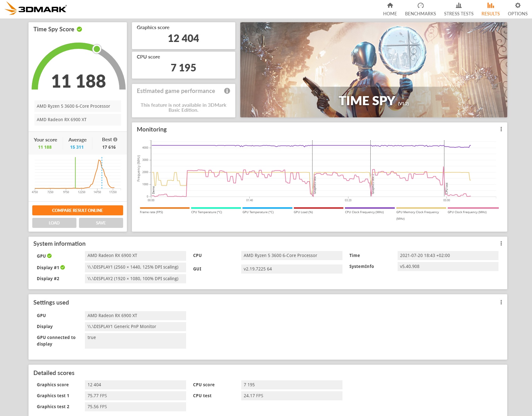The height and width of the screenshot is (416, 532).
Task: Click the green checkmark next to Display #1
Action: coord(63,267)
